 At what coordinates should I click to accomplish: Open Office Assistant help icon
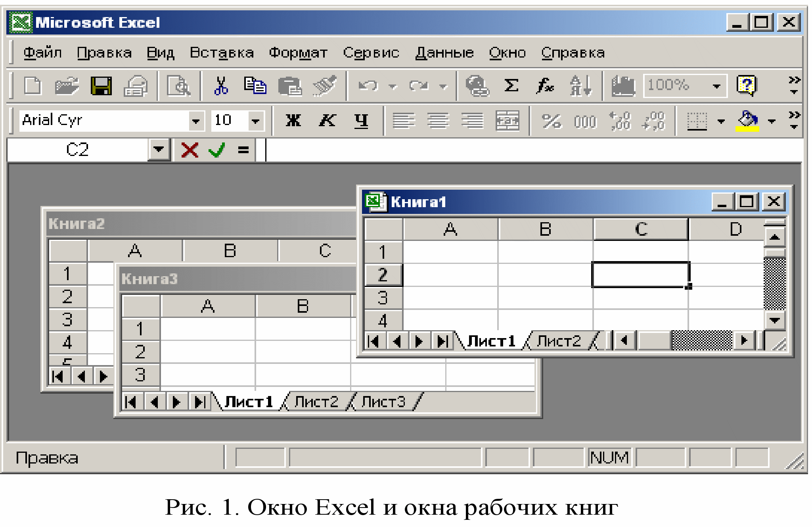(x=746, y=86)
